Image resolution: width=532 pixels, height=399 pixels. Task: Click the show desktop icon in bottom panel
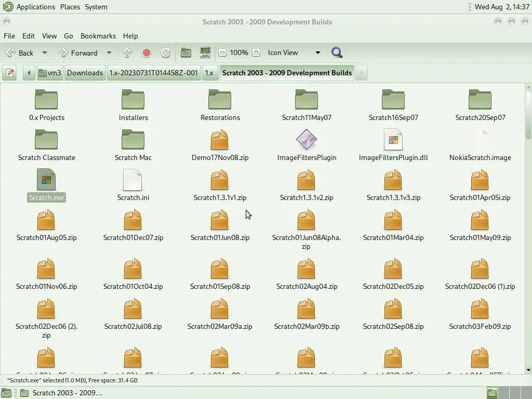(6, 393)
